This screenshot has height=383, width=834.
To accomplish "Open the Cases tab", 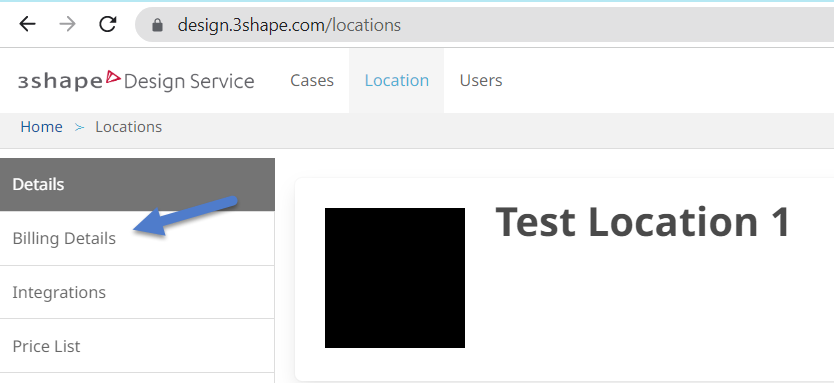I will tap(312, 80).
